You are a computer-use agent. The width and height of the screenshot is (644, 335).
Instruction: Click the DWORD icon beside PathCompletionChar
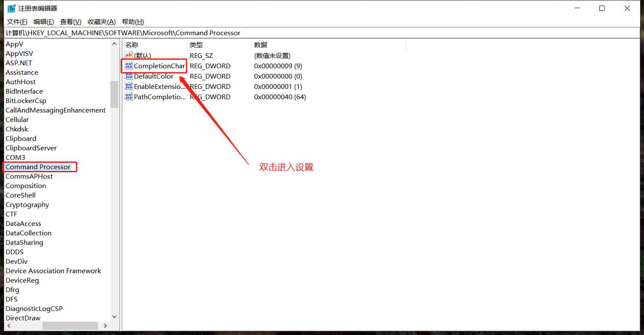coord(128,97)
